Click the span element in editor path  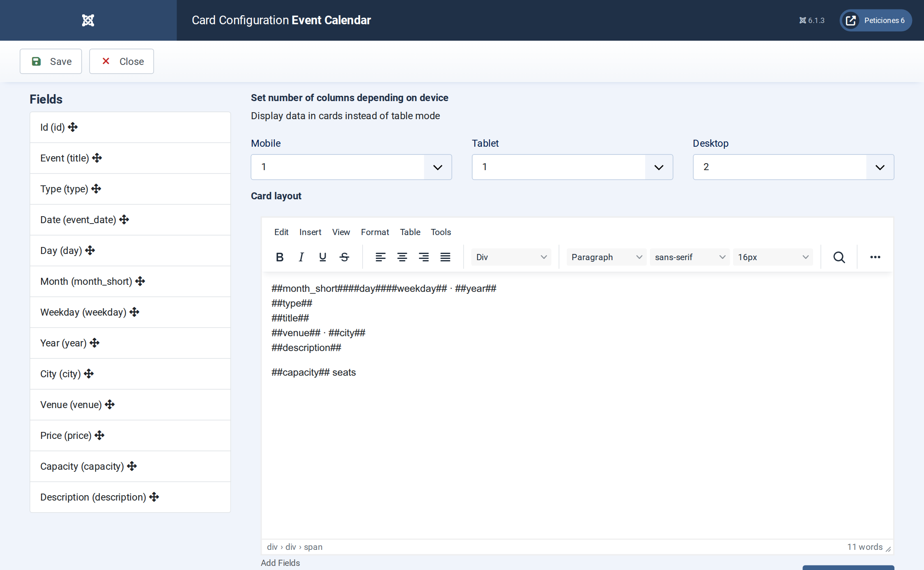[313, 547]
